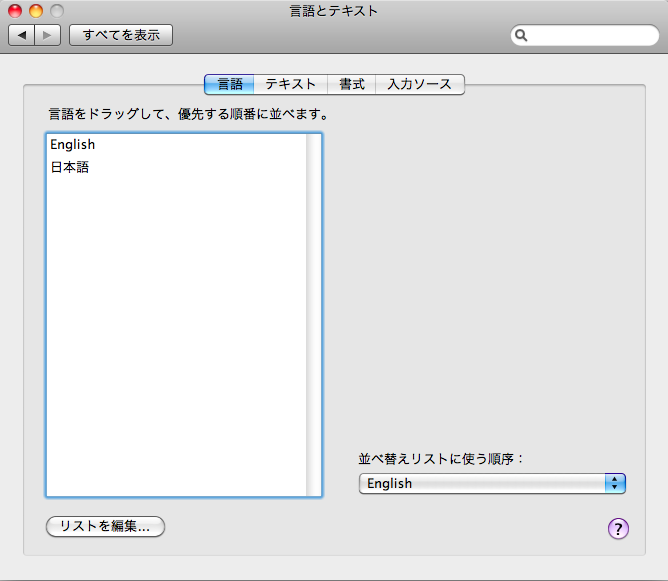Close the 言語とテキスト window
This screenshot has height=581, width=668.
click(x=15, y=11)
